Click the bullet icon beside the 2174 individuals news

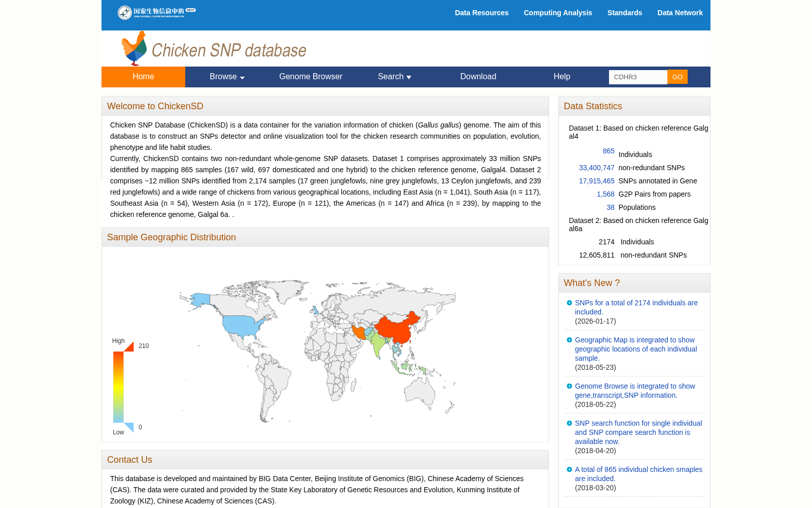pos(569,303)
